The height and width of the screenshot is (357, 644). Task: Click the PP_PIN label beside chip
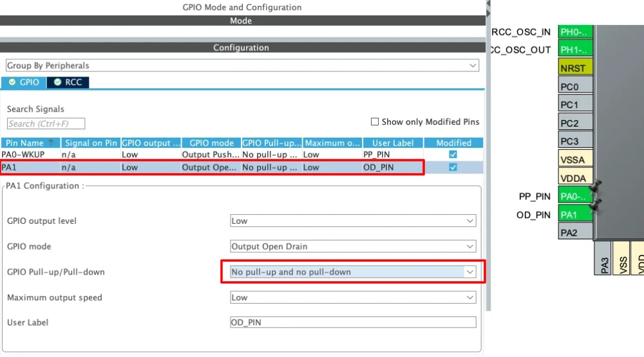[x=535, y=197]
